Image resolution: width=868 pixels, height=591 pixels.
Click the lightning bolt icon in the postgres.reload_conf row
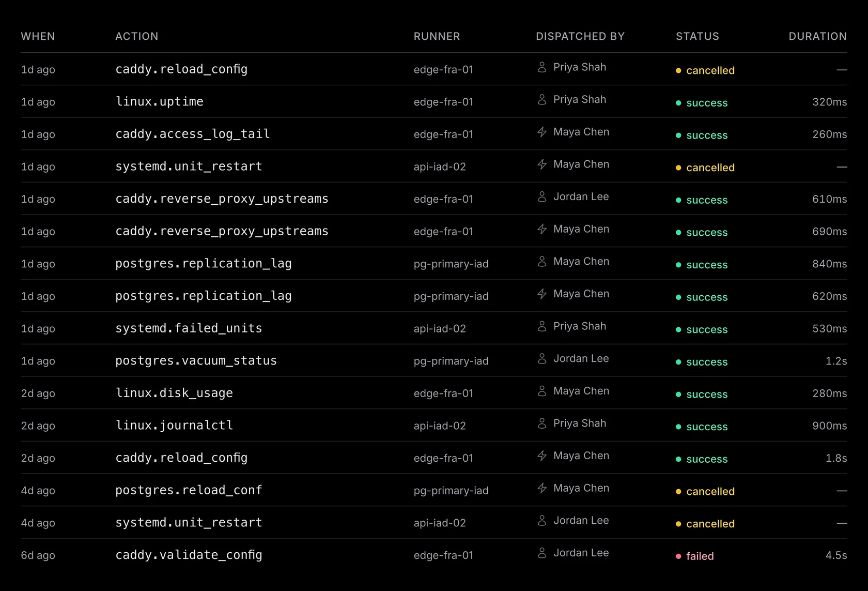[542, 488]
